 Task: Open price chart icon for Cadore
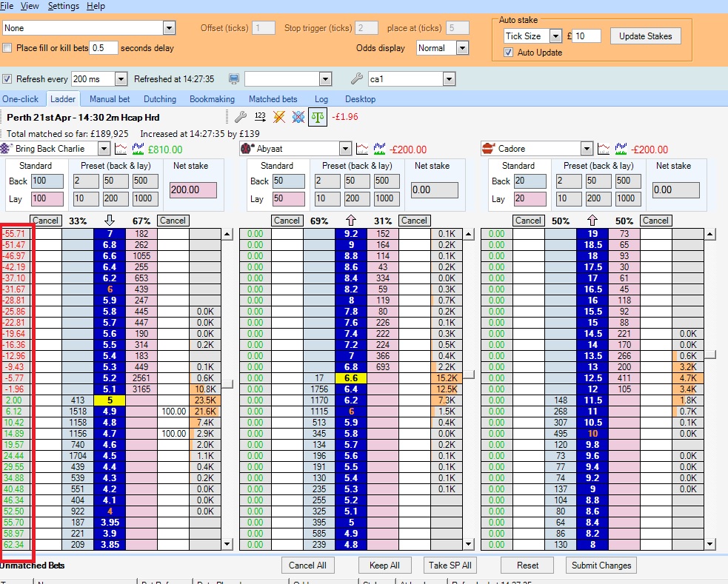tap(604, 149)
